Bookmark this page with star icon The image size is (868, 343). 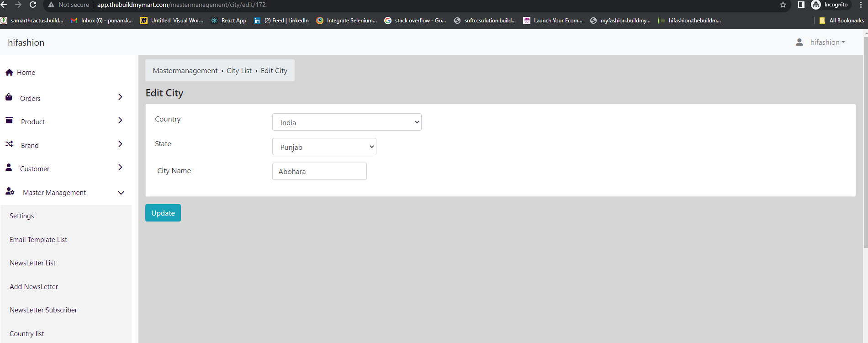point(783,5)
